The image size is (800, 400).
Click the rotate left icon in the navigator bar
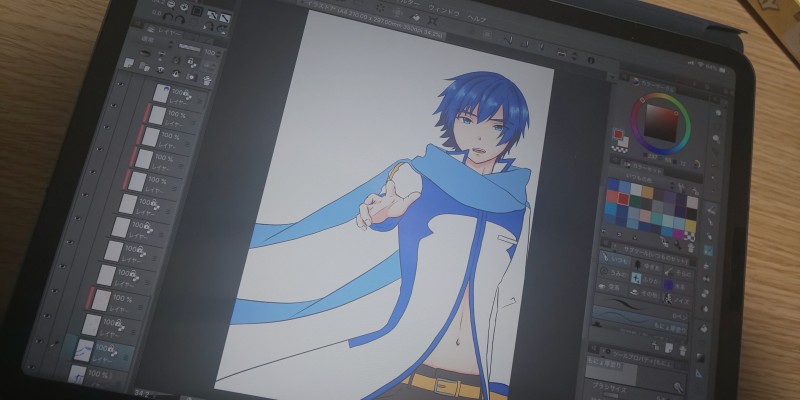[x=168, y=17]
